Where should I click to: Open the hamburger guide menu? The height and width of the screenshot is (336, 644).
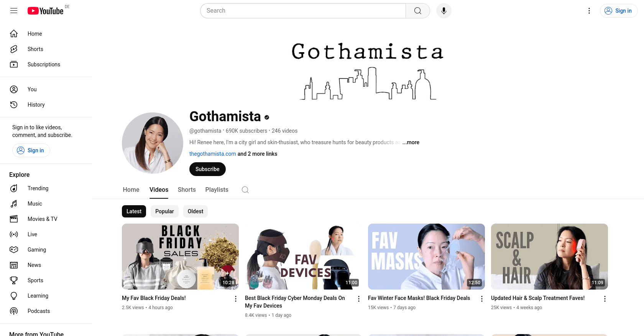14,11
